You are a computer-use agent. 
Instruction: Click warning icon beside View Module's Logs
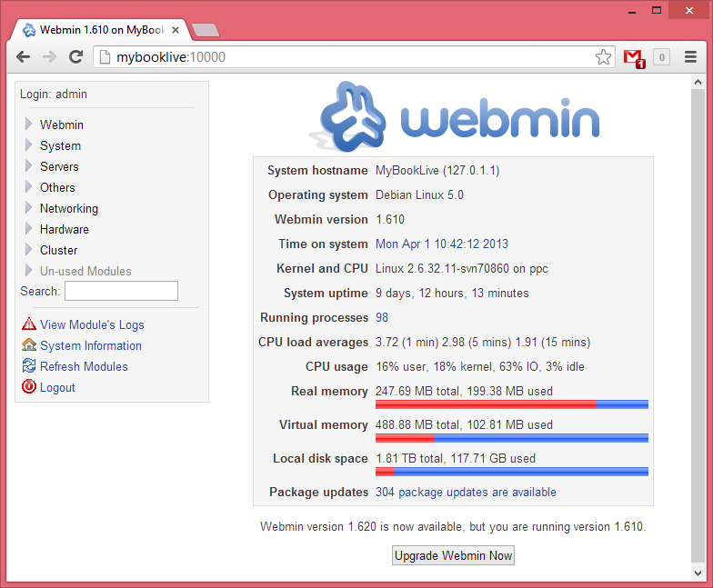(x=29, y=324)
